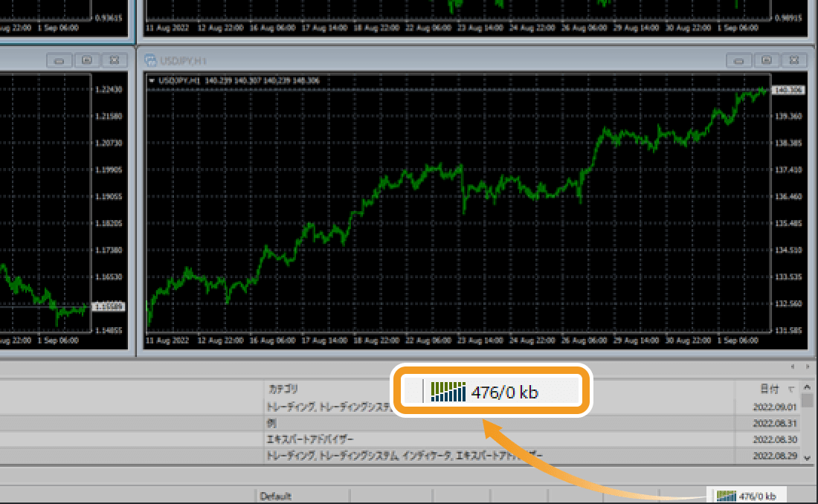Screen dimensions: 818x504
Task: Click the list's vertical scroll-up arrow
Action: point(808,389)
